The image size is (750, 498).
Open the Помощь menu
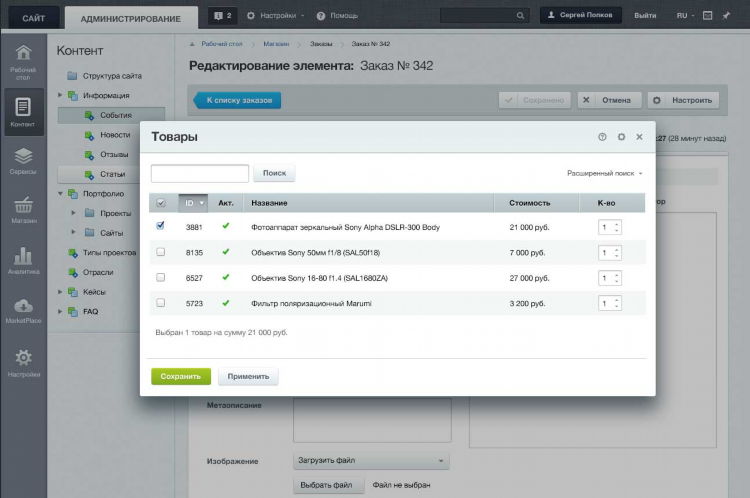[337, 16]
